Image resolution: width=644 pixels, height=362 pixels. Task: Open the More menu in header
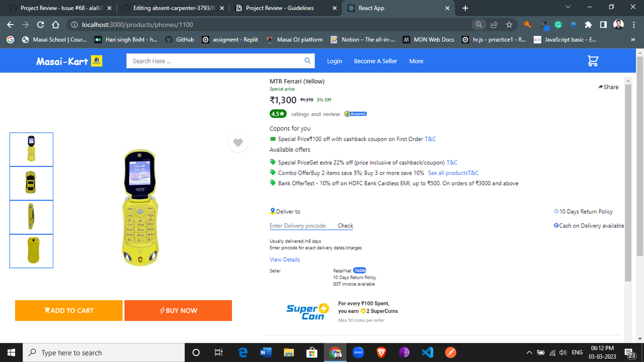[x=416, y=61]
